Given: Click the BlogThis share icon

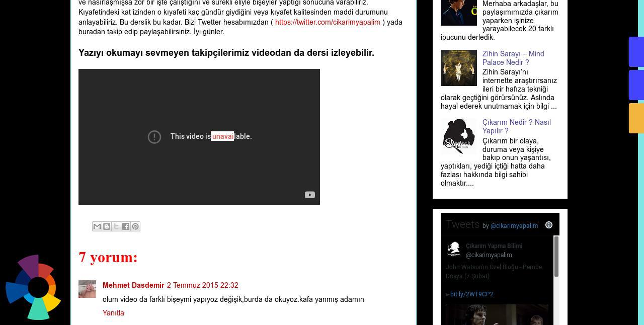Looking at the screenshot, I should click(107, 226).
